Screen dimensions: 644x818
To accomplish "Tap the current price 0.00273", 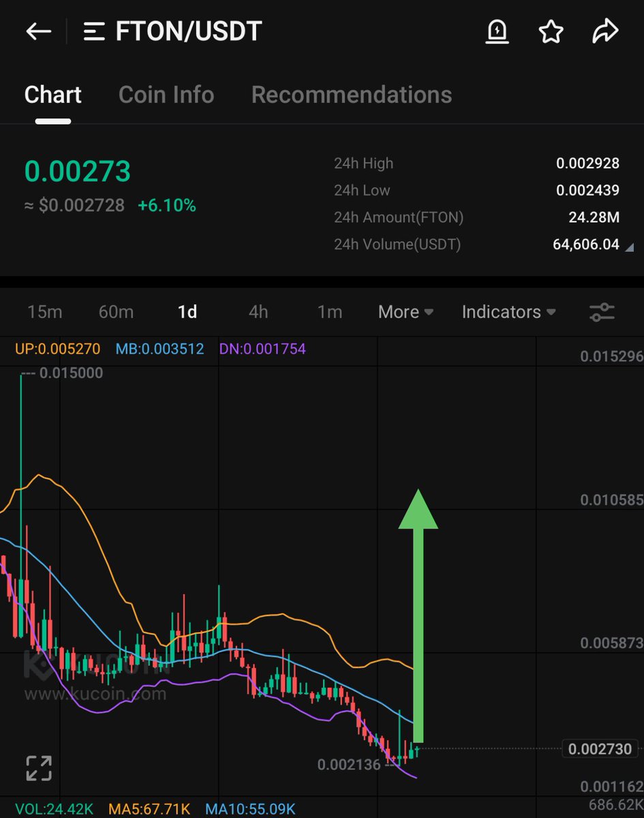I will click(x=78, y=171).
